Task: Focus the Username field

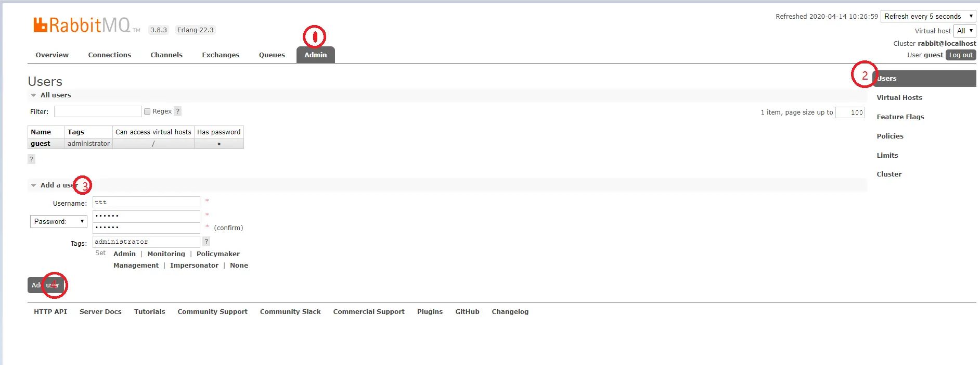Action: [x=146, y=202]
